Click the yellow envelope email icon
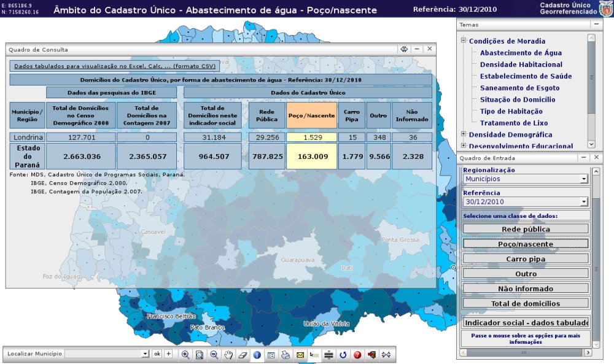The height and width of the screenshot is (364, 614). (300, 354)
